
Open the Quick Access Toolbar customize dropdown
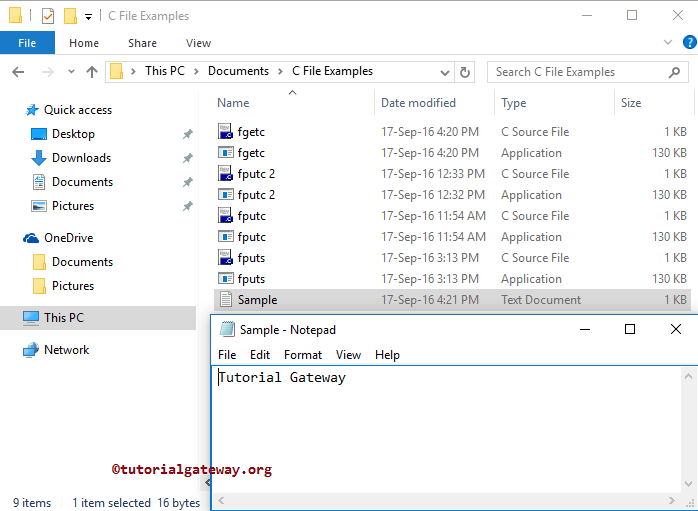(x=89, y=17)
